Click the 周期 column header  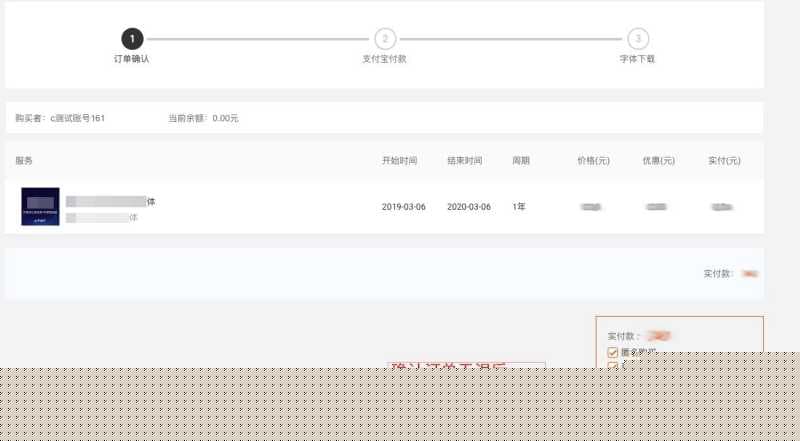pyautogui.click(x=521, y=161)
